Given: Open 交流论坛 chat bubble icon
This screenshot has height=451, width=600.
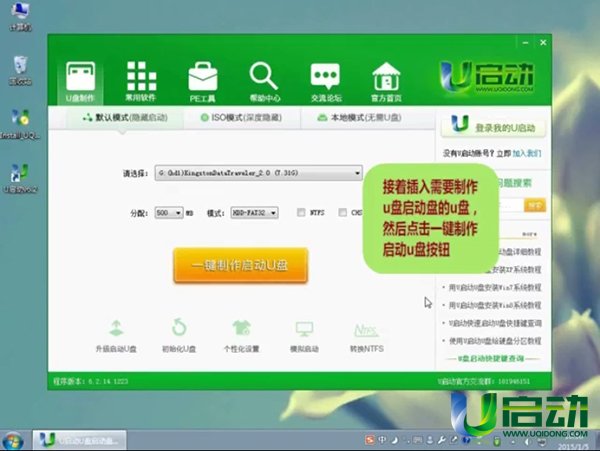Looking at the screenshot, I should [x=326, y=82].
